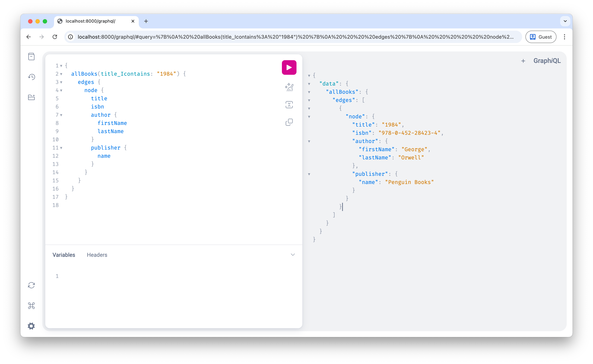The width and height of the screenshot is (593, 364).
Task: Prettify the query using the broom icon
Action: 289,87
